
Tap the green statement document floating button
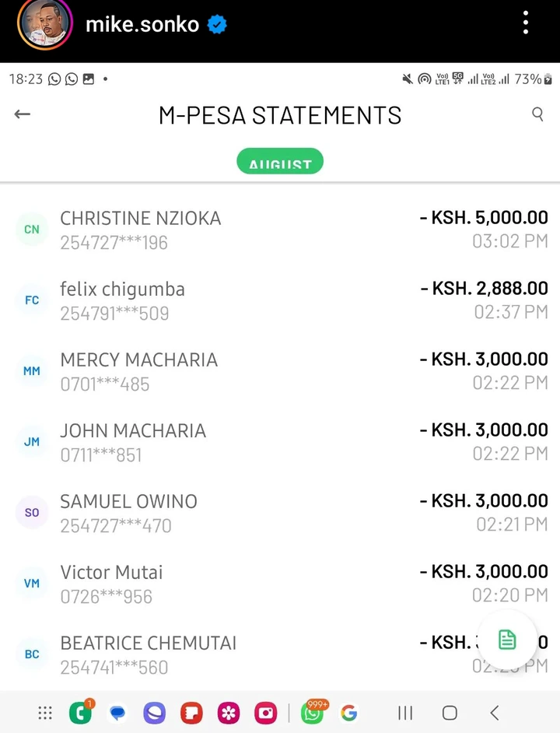tap(507, 640)
